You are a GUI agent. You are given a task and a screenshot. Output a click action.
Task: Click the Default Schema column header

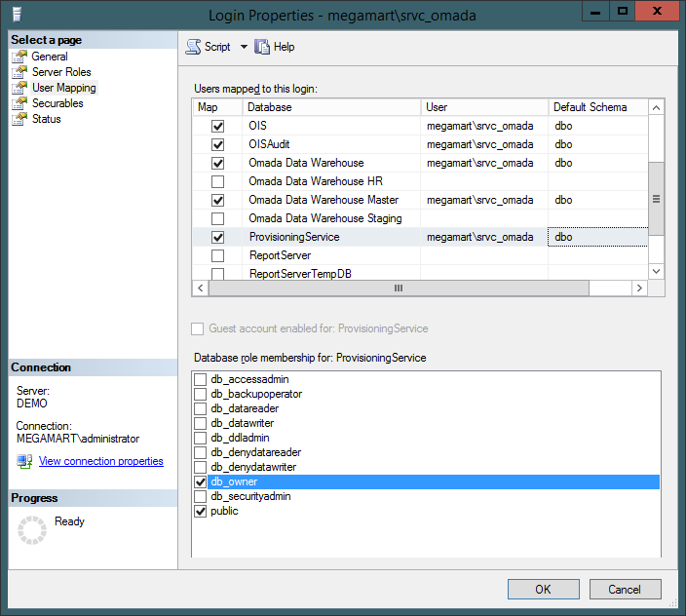[598, 107]
